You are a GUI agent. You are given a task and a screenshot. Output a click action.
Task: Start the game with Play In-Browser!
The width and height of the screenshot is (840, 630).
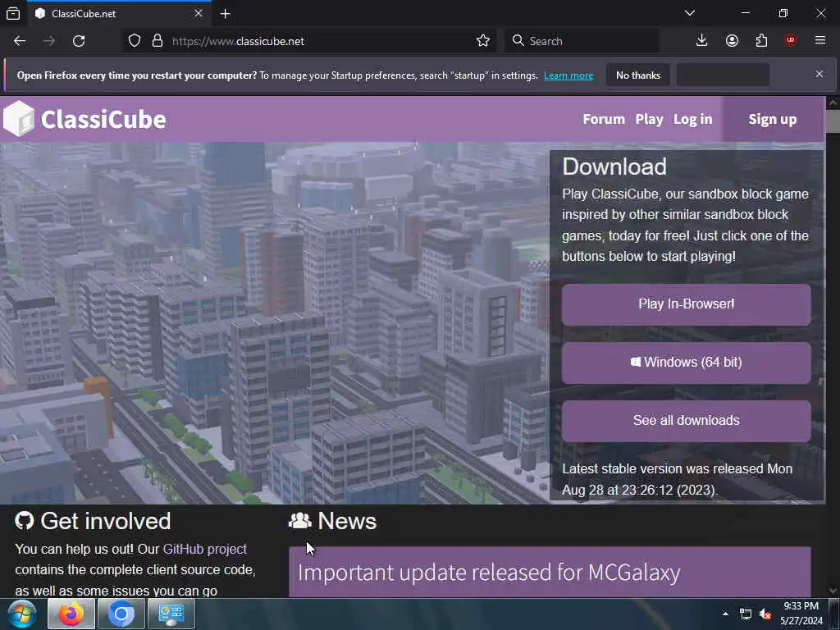pos(687,304)
